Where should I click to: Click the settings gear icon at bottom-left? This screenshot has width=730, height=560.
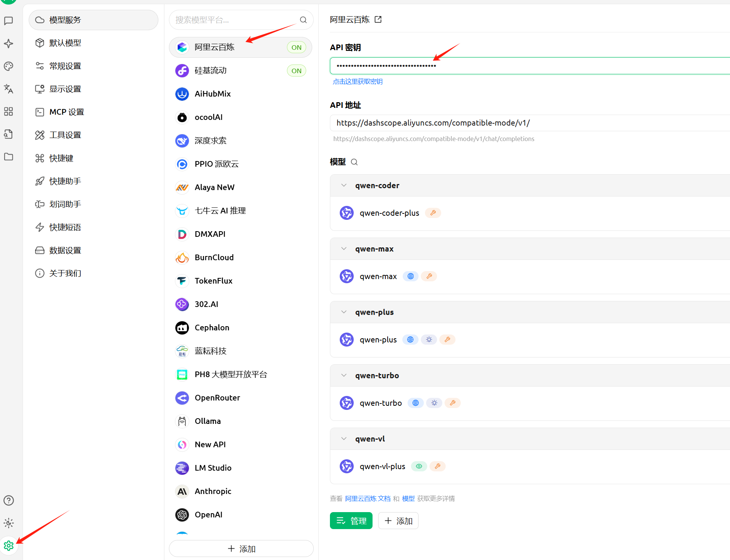coord(9,546)
